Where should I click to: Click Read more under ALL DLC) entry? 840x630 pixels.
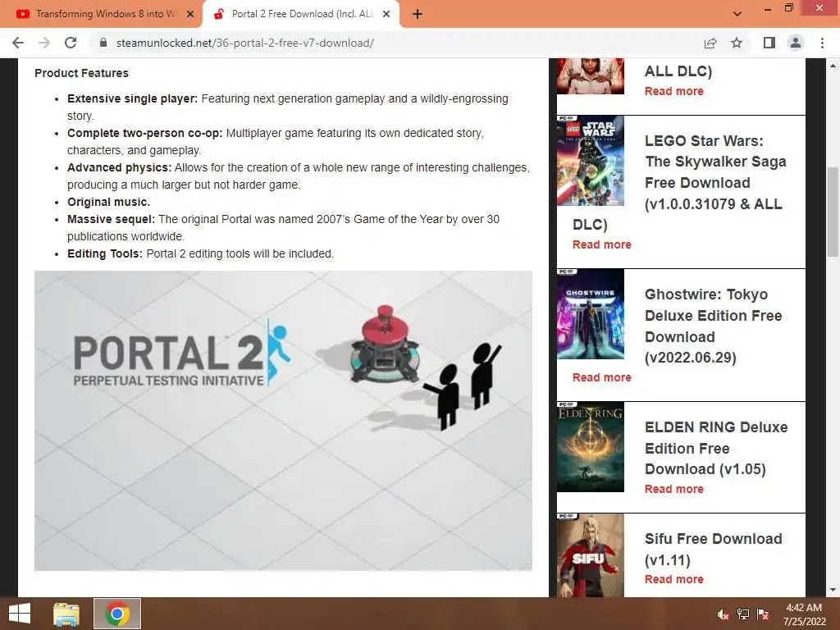coord(674,91)
